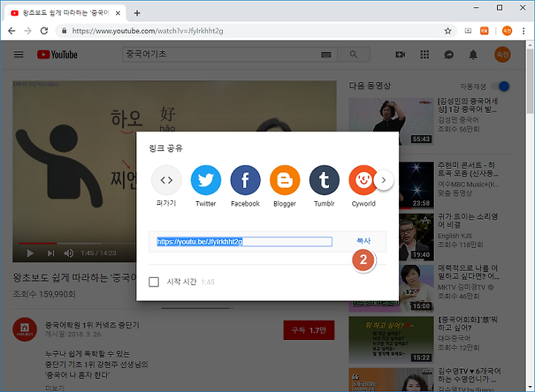Reload the page

44,31
